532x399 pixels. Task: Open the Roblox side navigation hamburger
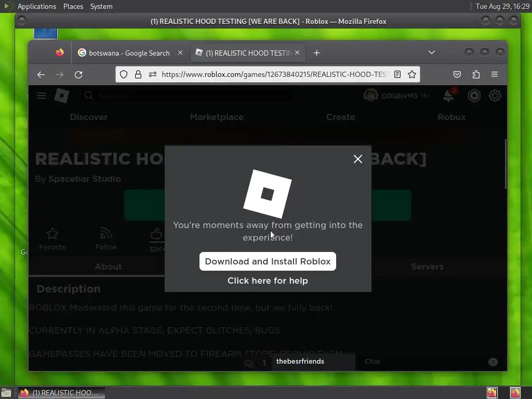(x=42, y=96)
